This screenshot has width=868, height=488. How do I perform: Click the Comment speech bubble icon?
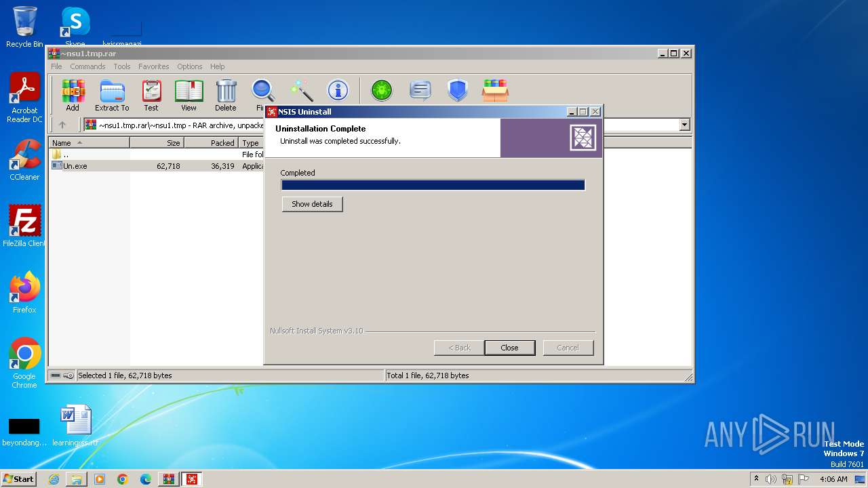pos(420,90)
